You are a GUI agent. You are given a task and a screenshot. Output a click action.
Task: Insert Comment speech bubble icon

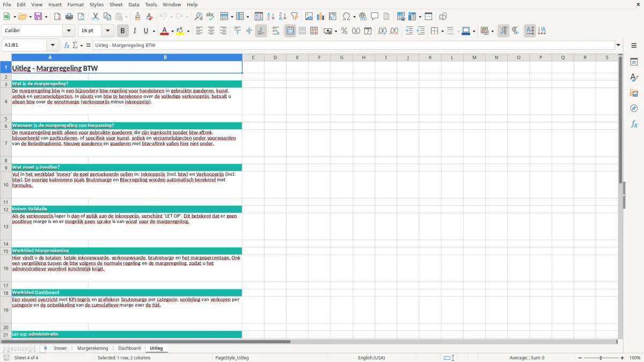click(x=375, y=17)
